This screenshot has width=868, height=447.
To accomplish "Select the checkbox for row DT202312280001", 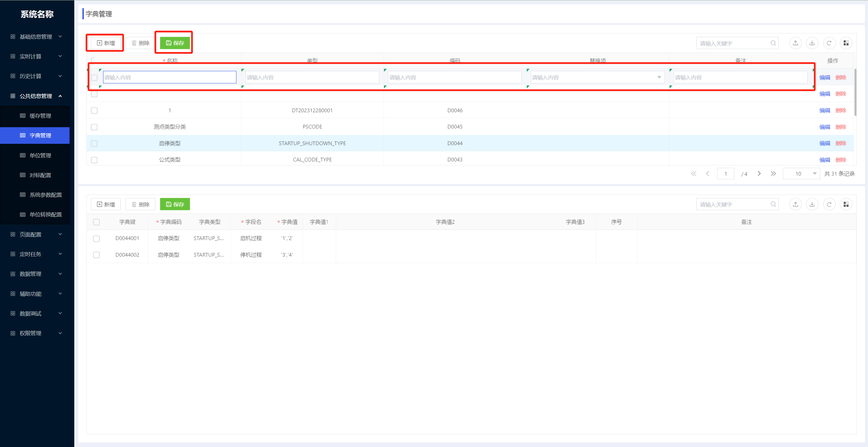I will 94,111.
